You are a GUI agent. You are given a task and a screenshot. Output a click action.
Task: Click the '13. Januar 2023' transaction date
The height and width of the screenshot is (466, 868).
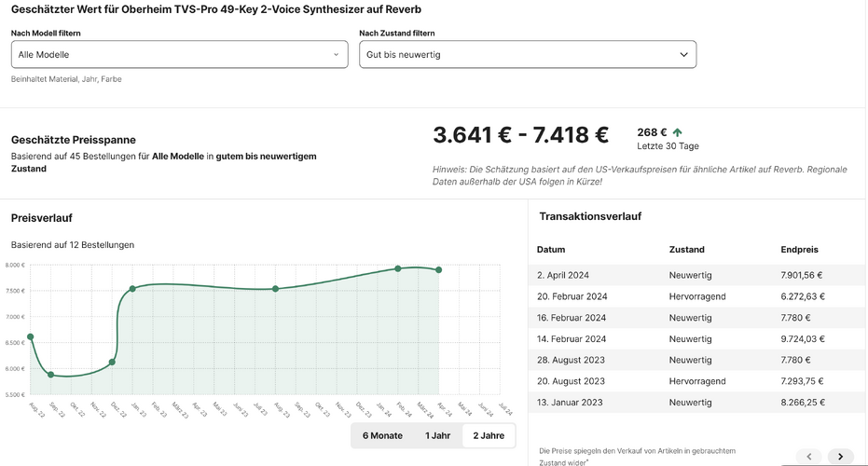570,403
